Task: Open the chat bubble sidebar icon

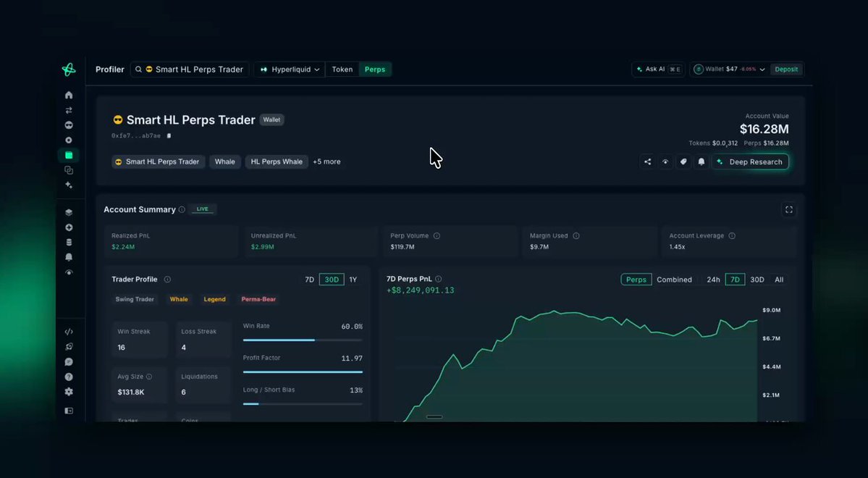Action: click(69, 361)
